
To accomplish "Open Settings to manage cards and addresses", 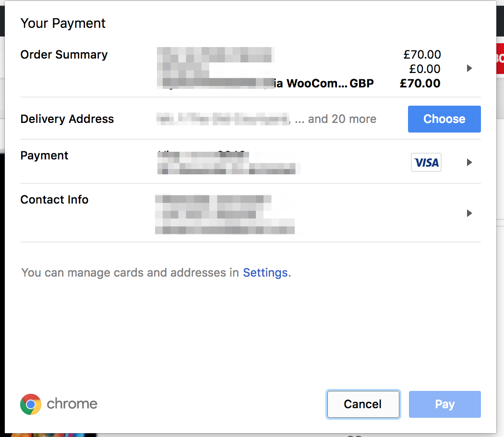I will coord(265,272).
